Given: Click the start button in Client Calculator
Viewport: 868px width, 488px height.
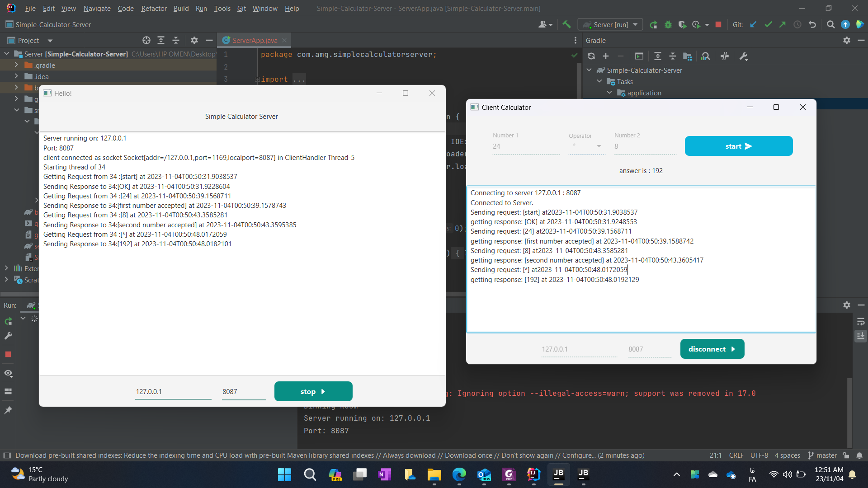Looking at the screenshot, I should coord(739,146).
